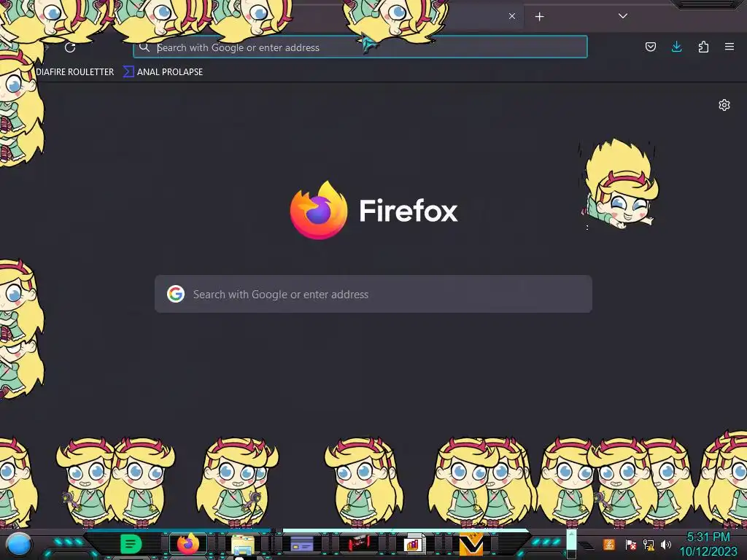
Task: Open a new tab with plus button
Action: pos(539,17)
